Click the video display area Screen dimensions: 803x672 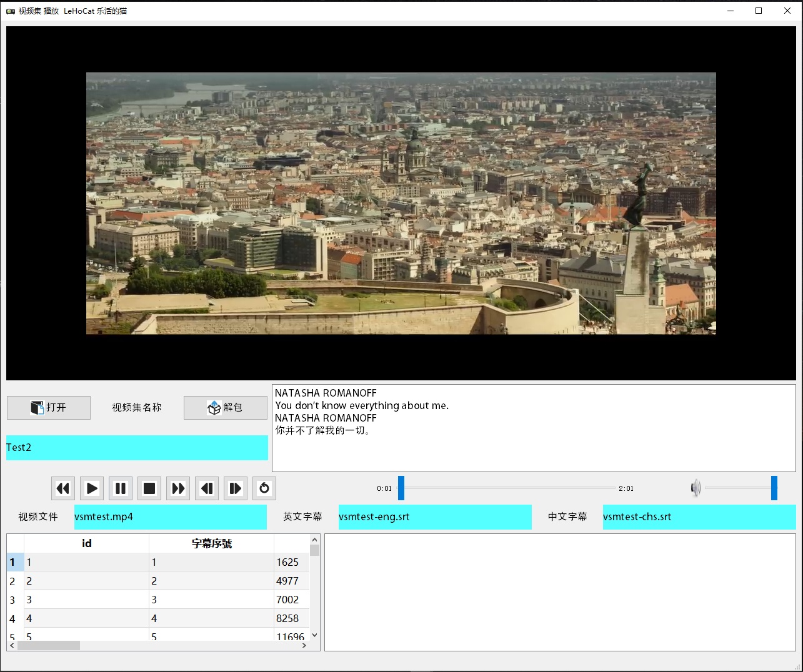click(x=401, y=203)
